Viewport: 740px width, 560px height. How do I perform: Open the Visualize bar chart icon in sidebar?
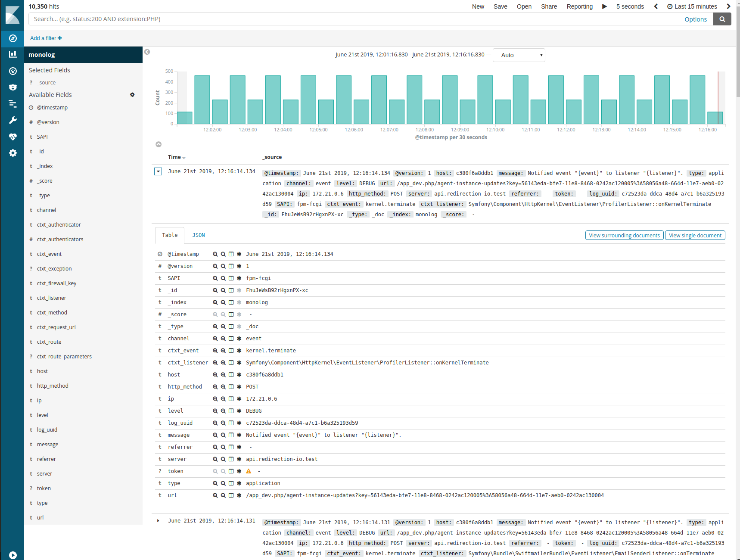pos(13,54)
